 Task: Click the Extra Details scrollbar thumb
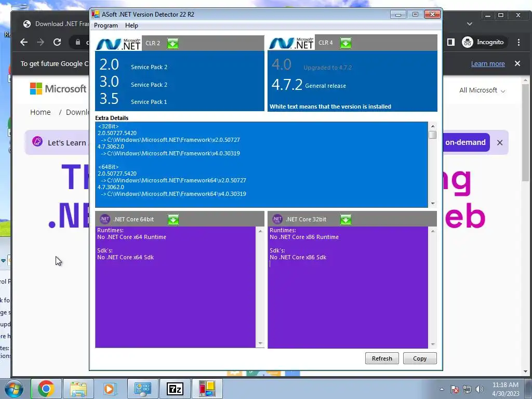[432, 135]
